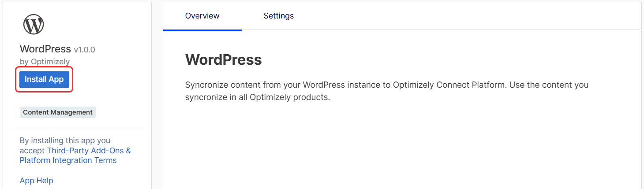Switch to the Overview tab

(202, 16)
